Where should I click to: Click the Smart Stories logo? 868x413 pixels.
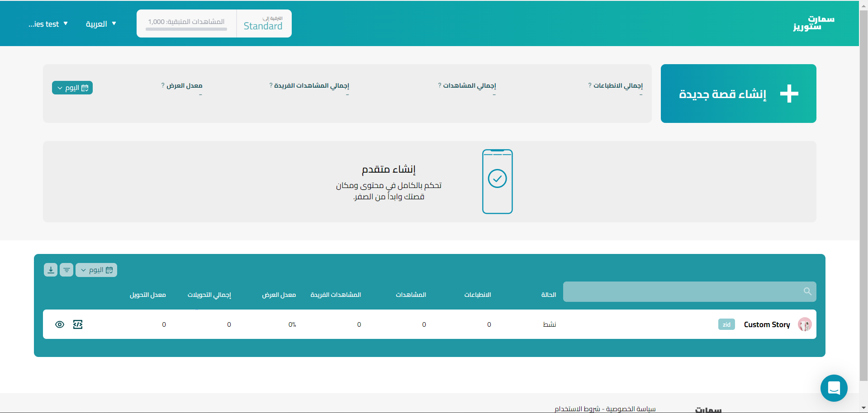coord(813,23)
